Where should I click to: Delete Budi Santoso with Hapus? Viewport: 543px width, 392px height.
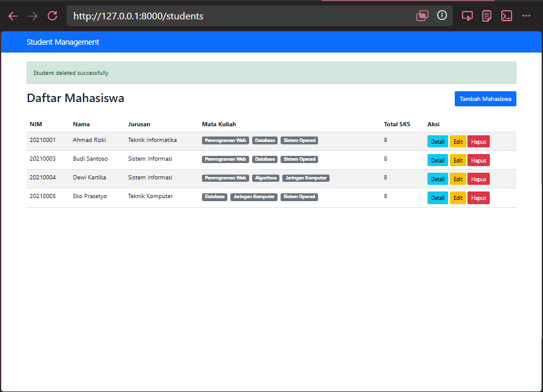point(478,160)
